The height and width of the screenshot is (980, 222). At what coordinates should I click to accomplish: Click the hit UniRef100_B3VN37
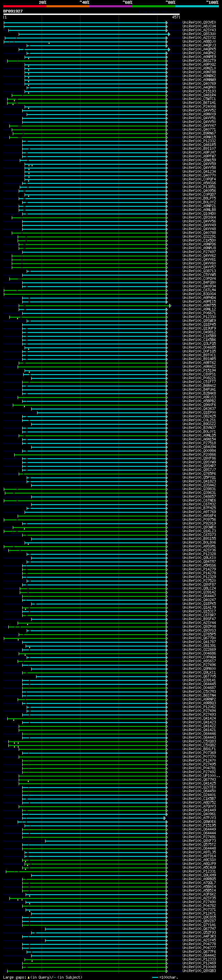(199, 428)
